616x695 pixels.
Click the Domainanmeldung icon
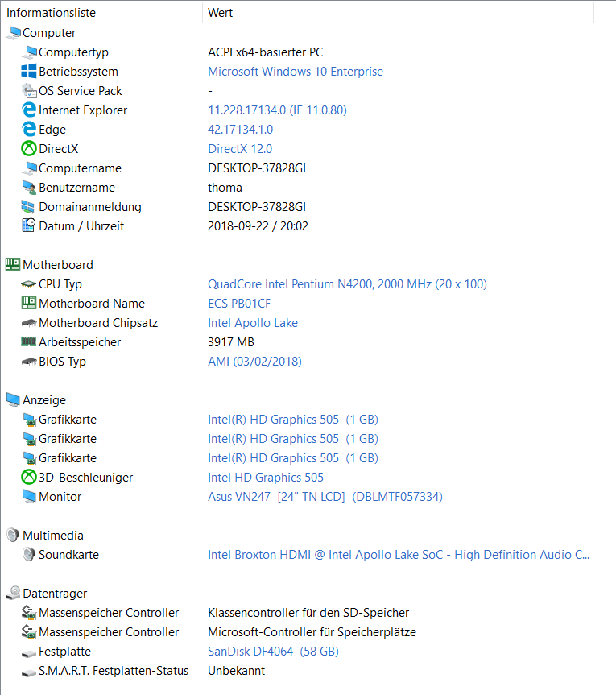coord(28,206)
